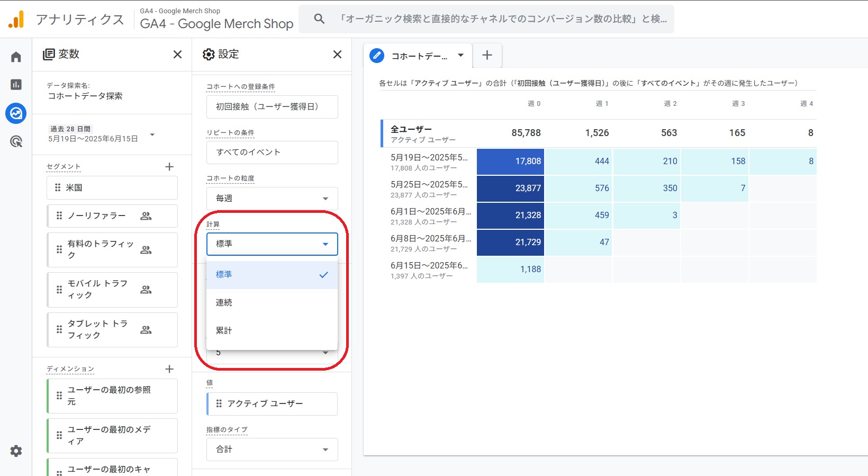Click the Google Analytics logo
Image resolution: width=868 pixels, height=476 pixels.
tap(16, 19)
